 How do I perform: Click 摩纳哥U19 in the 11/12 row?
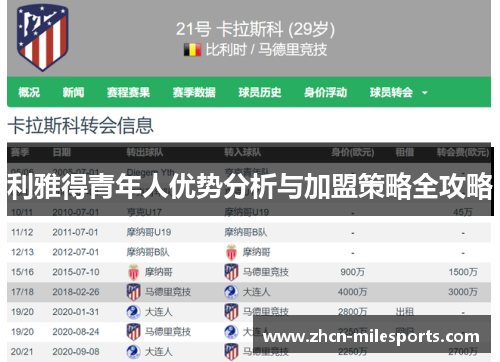[x=149, y=232]
